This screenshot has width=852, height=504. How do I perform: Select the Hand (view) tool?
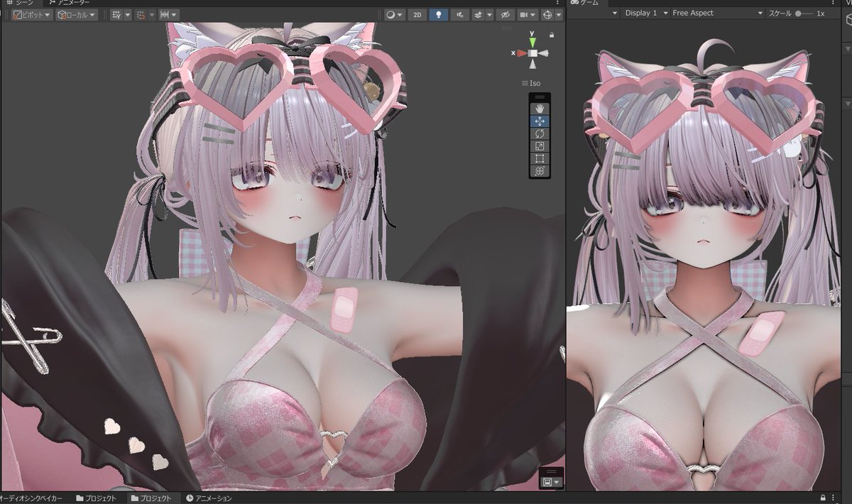click(x=539, y=108)
